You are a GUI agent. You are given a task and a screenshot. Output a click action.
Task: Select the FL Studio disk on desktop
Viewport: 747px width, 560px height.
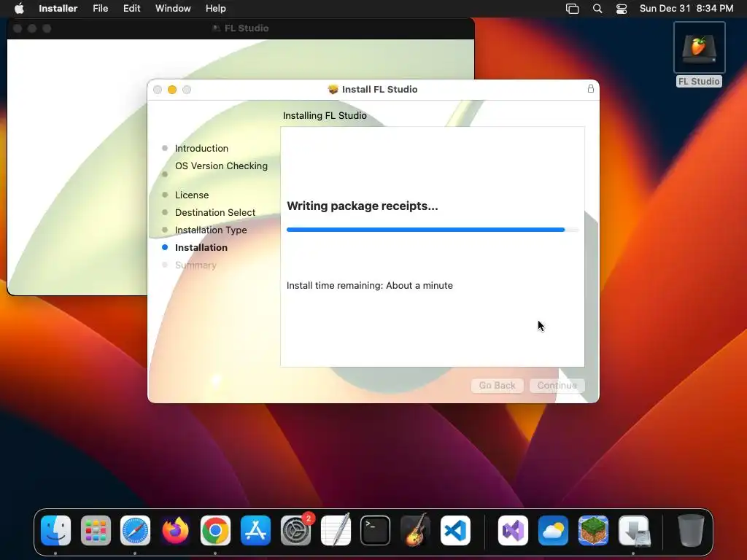coord(699,54)
